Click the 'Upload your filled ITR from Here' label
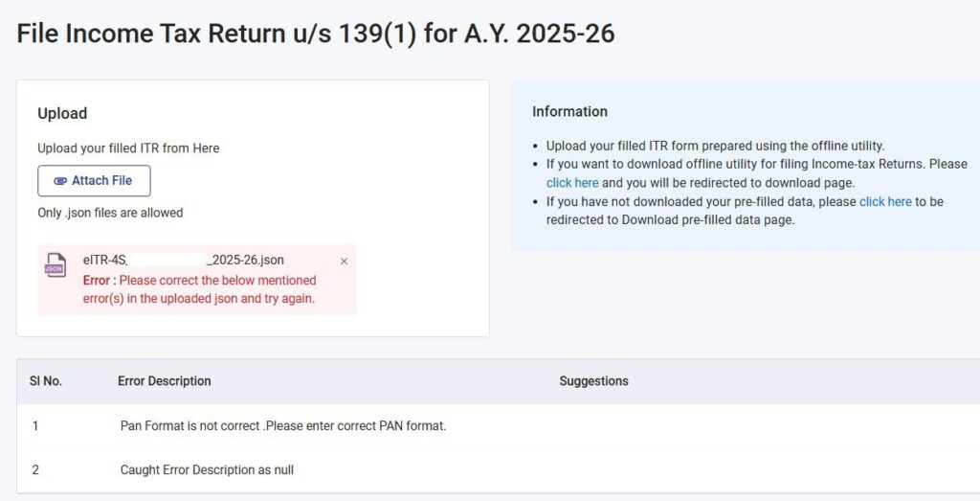Viewport: 980px width, 501px height. pyautogui.click(x=128, y=148)
